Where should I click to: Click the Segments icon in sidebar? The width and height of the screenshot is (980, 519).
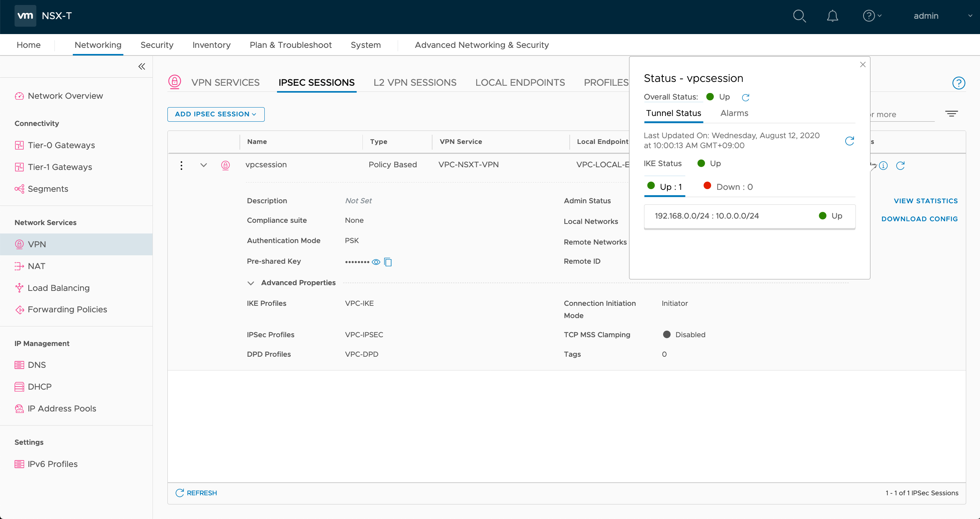[x=19, y=189]
